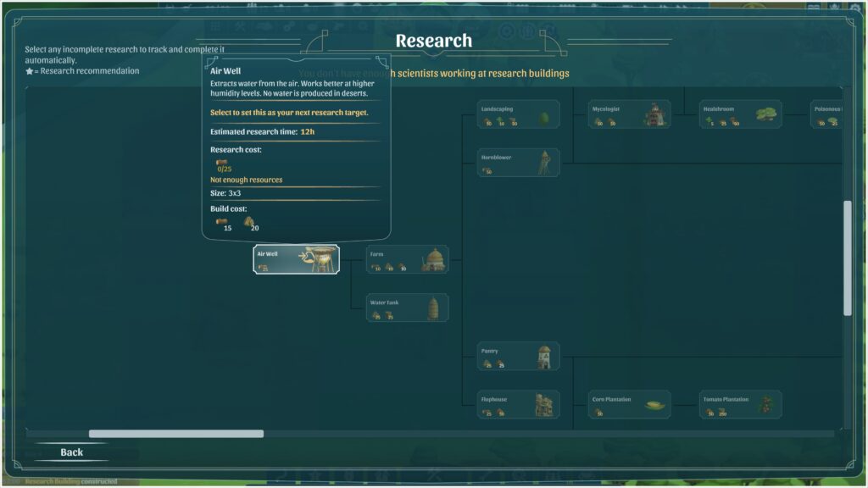This screenshot has width=868, height=488.
Task: Select the Healshroom research node
Action: [741, 114]
